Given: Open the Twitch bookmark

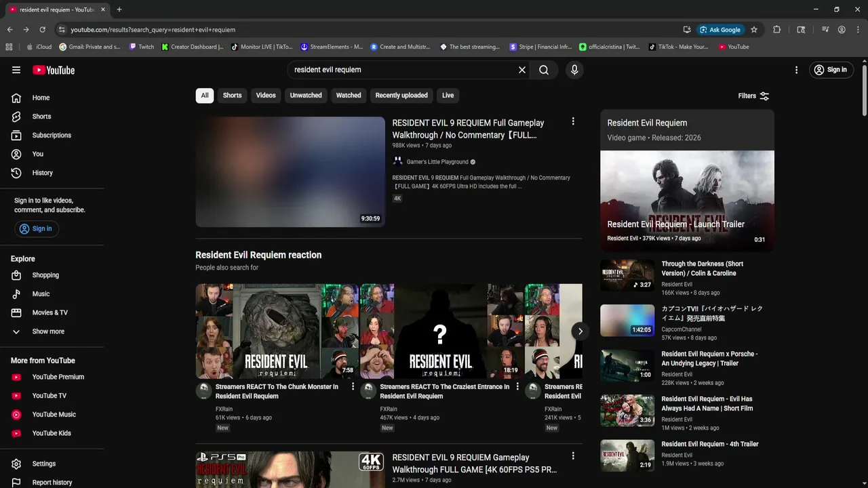Looking at the screenshot, I should tap(141, 47).
